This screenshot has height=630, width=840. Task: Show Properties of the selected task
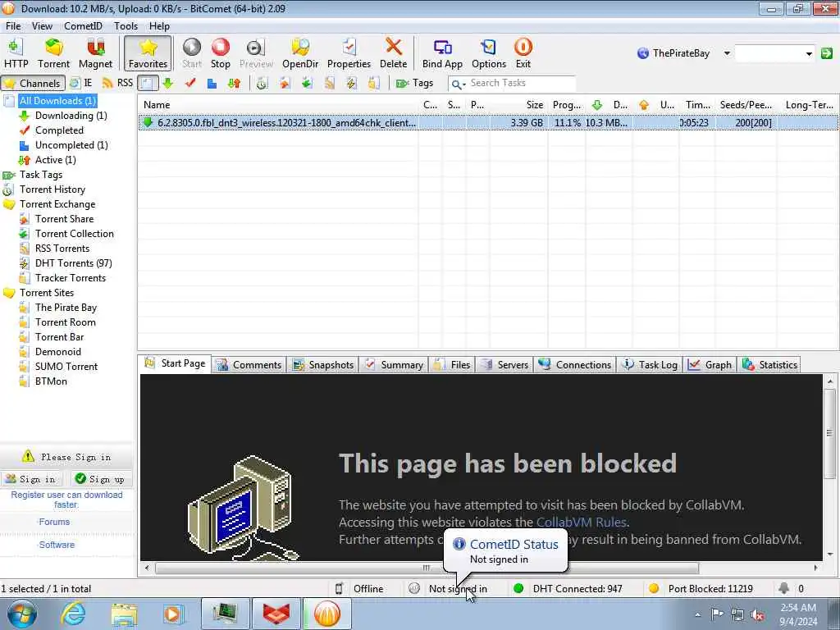(349, 53)
